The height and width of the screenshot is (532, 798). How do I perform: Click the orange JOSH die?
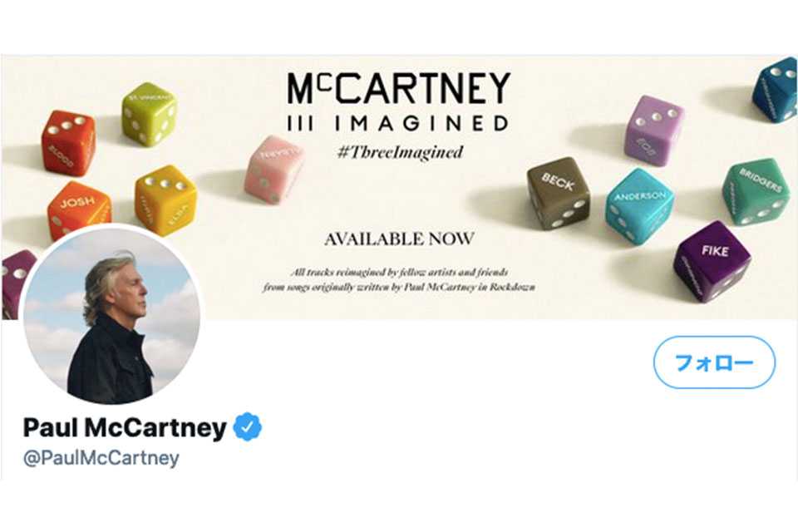click(79, 209)
